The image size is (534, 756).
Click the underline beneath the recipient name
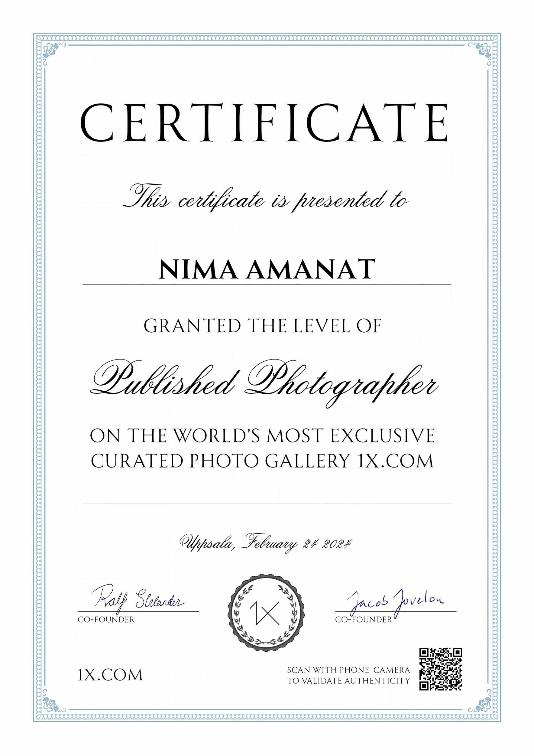pos(267,285)
